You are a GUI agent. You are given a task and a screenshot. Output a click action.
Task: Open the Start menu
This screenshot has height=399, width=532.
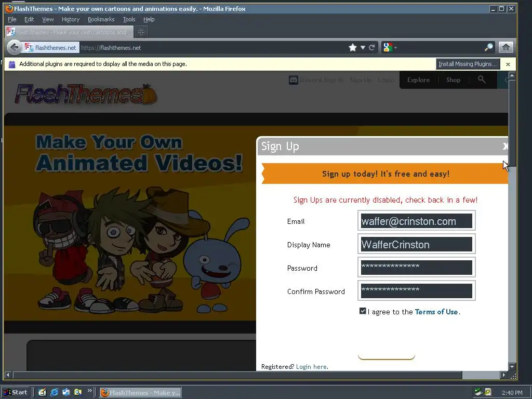16,393
